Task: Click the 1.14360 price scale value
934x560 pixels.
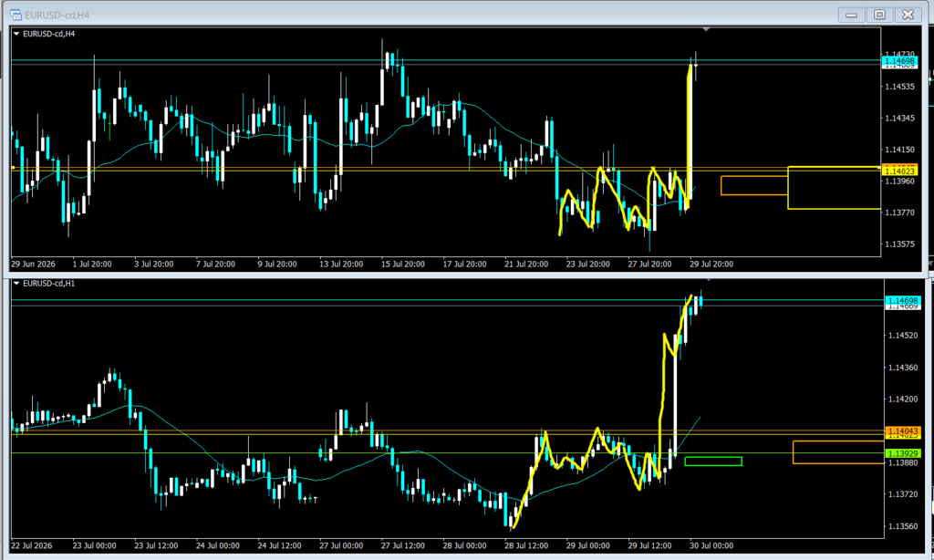Action: pyautogui.click(x=903, y=368)
